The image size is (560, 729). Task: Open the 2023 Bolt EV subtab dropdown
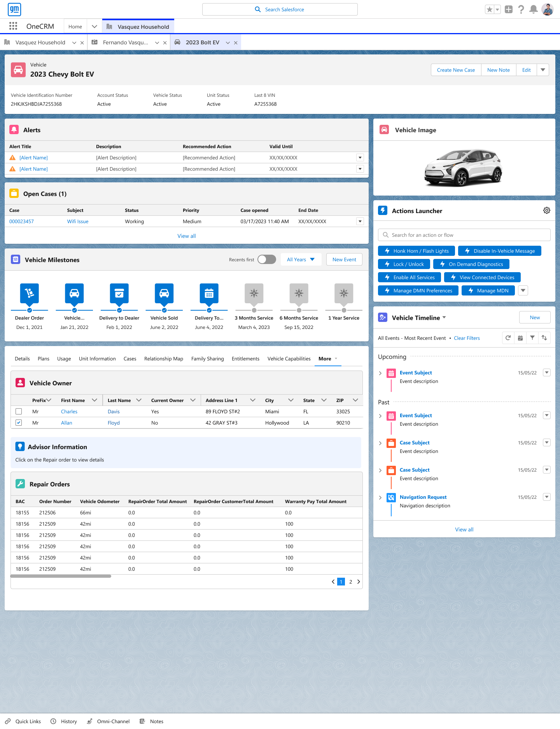[228, 43]
